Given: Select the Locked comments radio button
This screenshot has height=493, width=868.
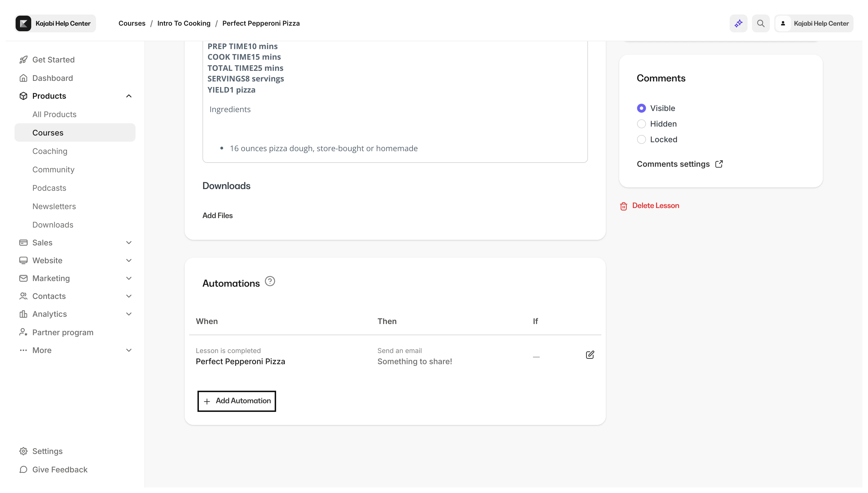Looking at the screenshot, I should pos(642,139).
